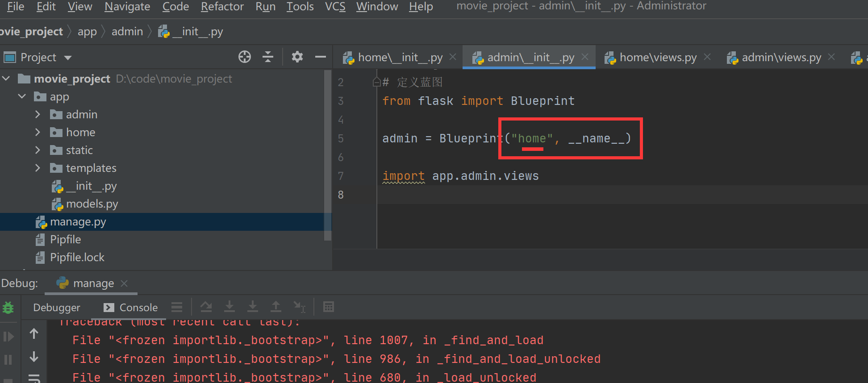Click the Step Into icon
This screenshot has width=868, height=383.
[230, 307]
